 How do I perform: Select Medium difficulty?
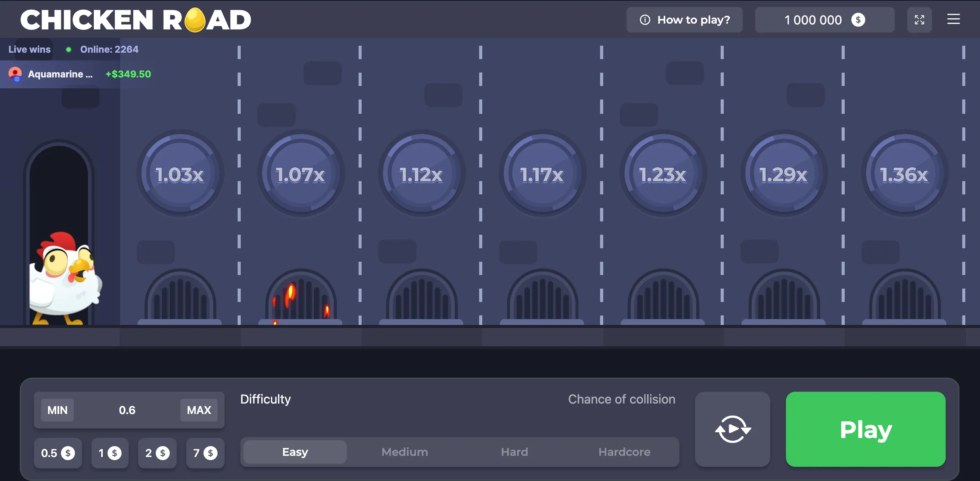click(x=405, y=452)
